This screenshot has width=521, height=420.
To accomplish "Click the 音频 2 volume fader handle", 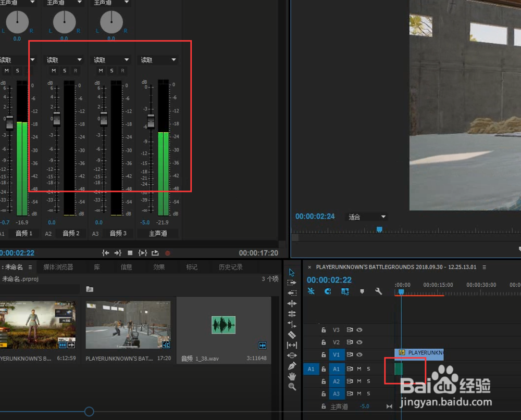I will (57, 119).
